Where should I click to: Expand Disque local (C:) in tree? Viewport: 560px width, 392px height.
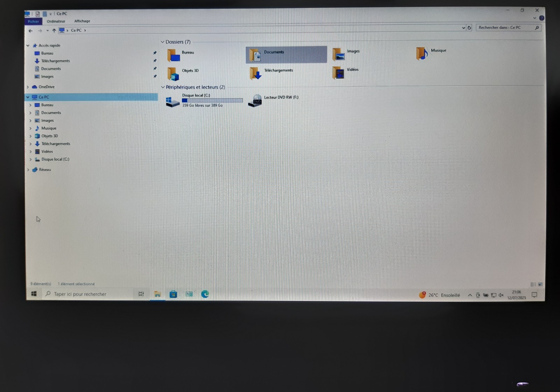coord(30,159)
